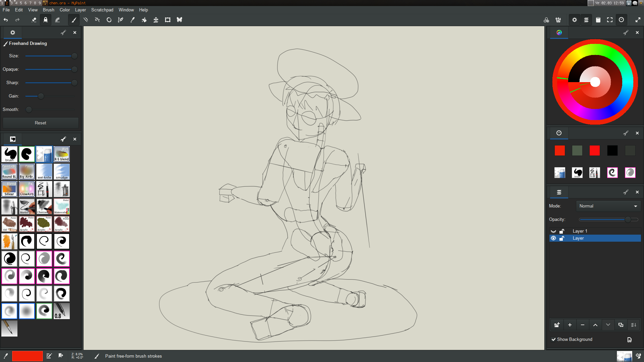644x362 pixels.
Task: Select the color picker eyedropper tool
Action: 132,20
